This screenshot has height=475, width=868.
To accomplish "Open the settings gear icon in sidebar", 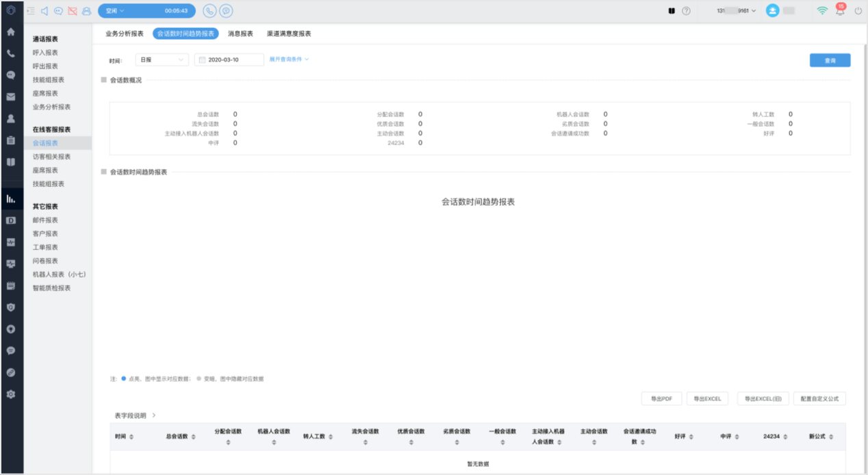I will point(10,394).
